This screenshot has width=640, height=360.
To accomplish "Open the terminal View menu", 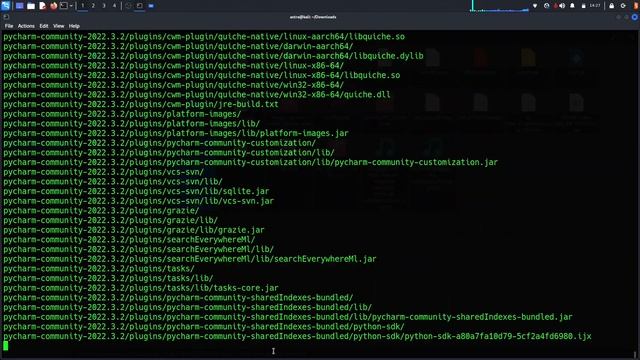I will click(58, 26).
